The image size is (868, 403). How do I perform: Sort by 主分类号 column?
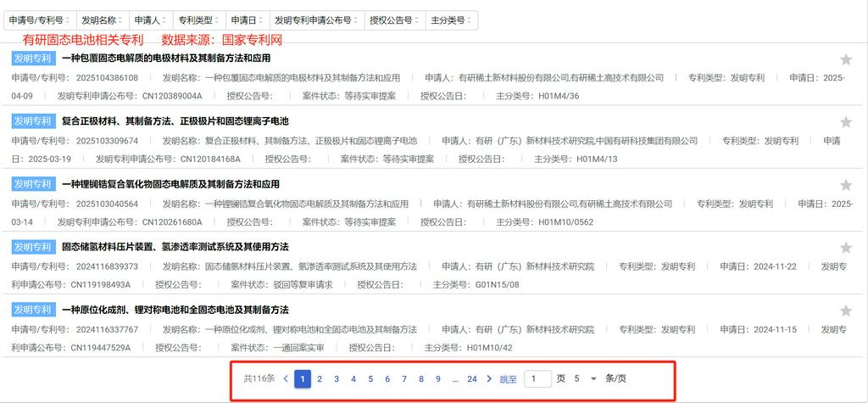452,20
